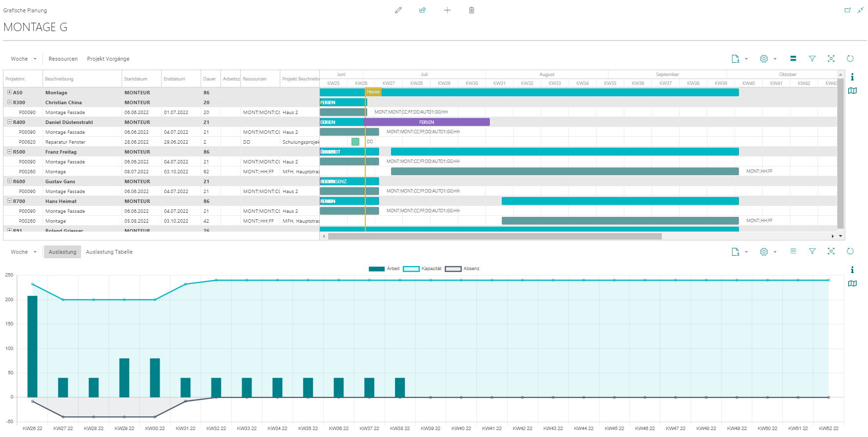Expand the A50 Montage row

pos(9,92)
